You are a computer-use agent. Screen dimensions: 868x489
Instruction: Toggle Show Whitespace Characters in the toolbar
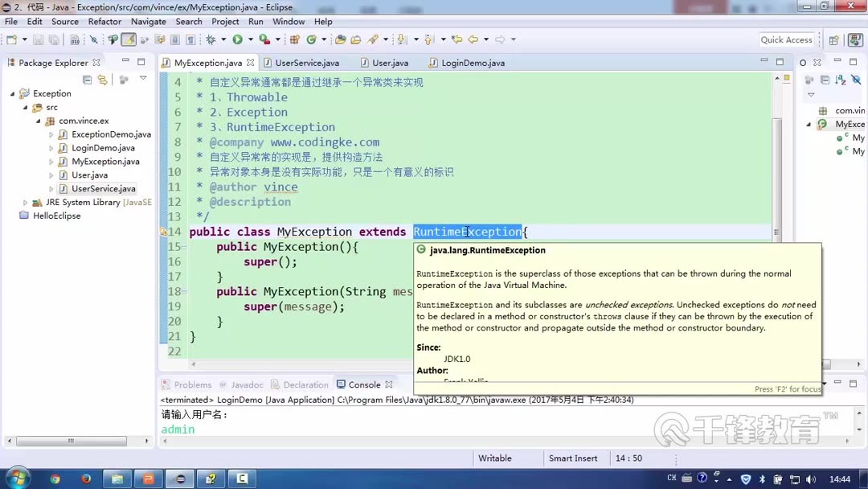[191, 39]
